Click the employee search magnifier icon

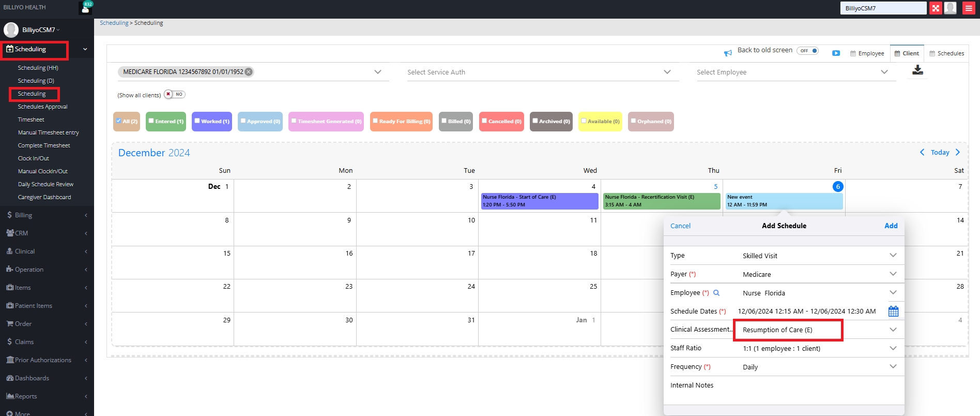pyautogui.click(x=716, y=293)
